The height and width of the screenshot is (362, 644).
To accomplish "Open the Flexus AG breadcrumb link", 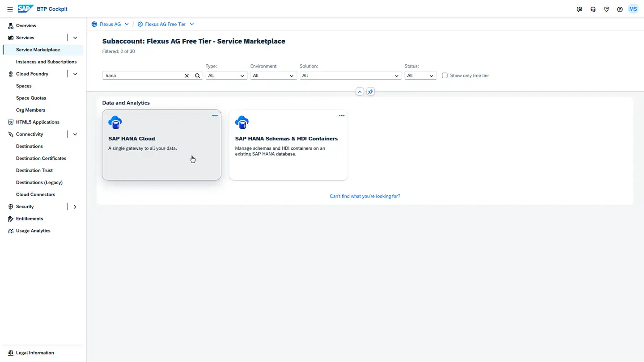I will point(110,24).
